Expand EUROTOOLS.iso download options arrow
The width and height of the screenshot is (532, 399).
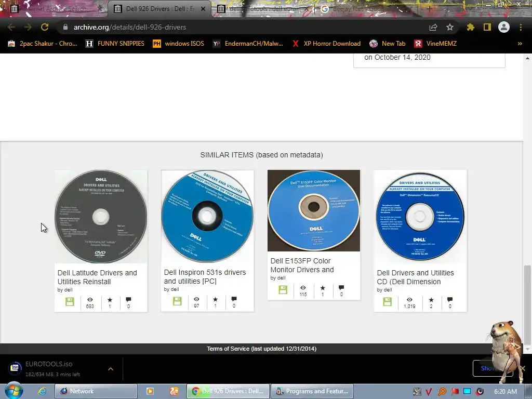[x=111, y=369]
